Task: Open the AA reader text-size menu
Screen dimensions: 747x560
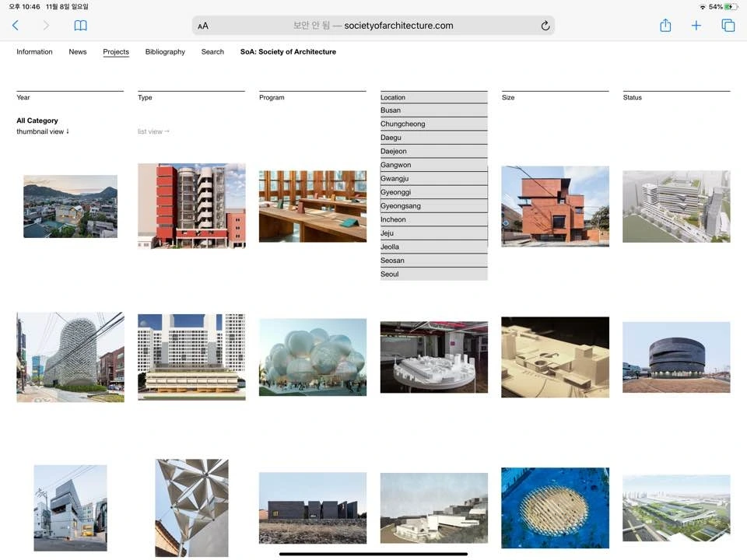Action: click(203, 26)
